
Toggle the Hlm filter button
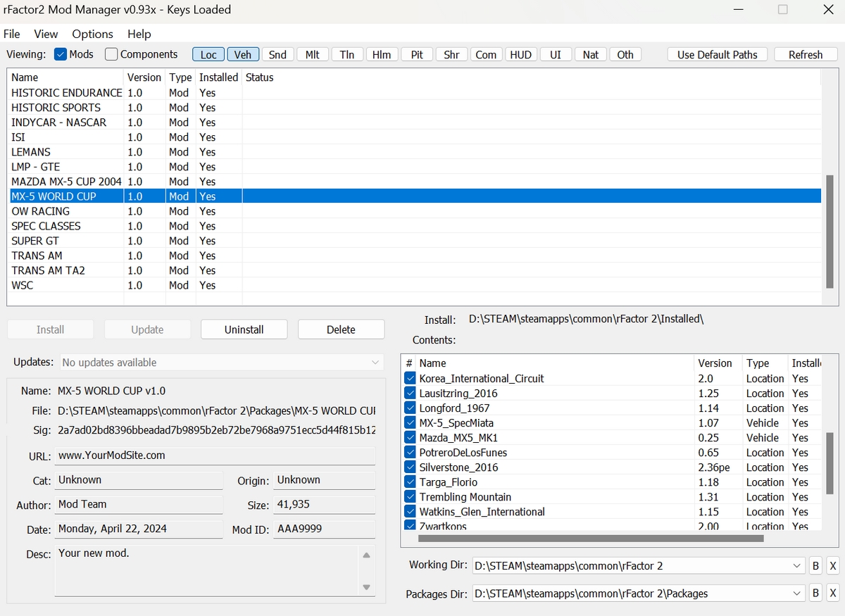pyautogui.click(x=382, y=54)
